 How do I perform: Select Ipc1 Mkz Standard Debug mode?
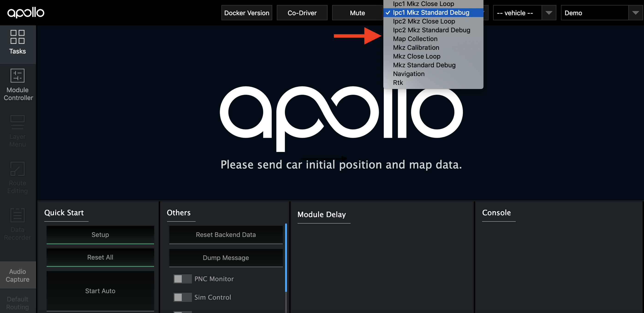(x=433, y=12)
